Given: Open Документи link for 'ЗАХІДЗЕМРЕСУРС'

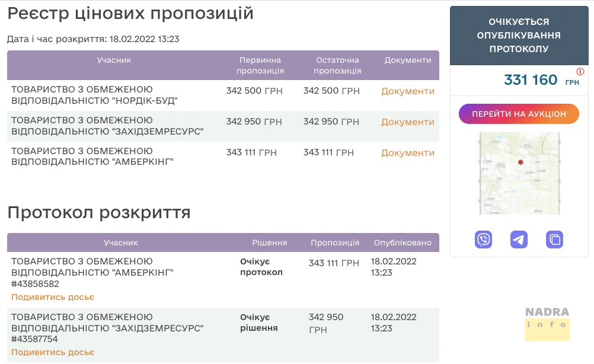Looking at the screenshot, I should tap(407, 122).
